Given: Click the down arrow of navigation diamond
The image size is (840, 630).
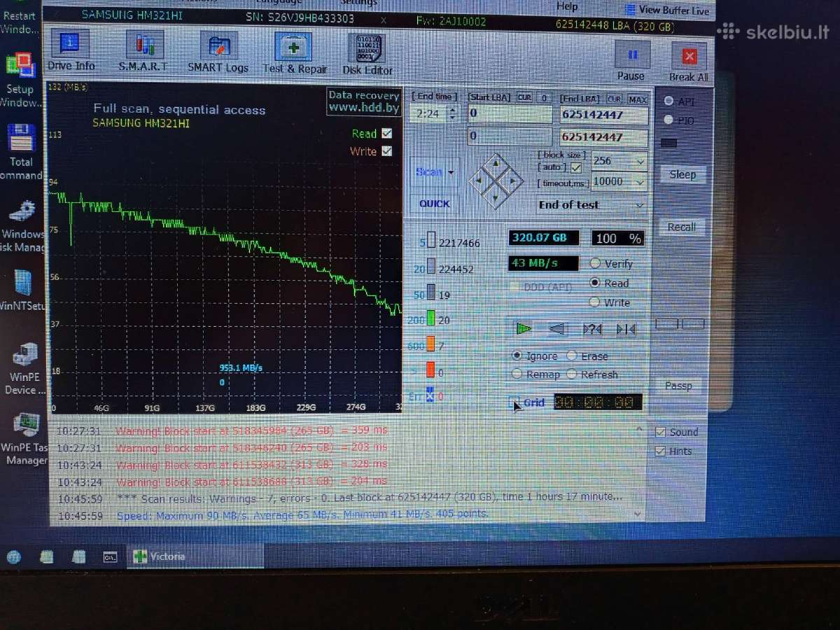Looking at the screenshot, I should click(x=496, y=198).
